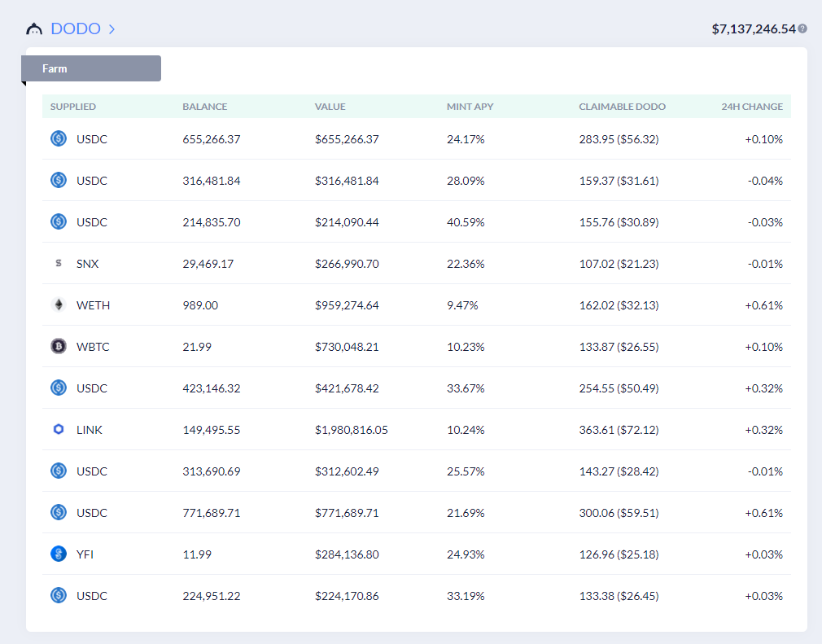Click the WETH Ethereum icon
822x644 pixels.
[59, 304]
